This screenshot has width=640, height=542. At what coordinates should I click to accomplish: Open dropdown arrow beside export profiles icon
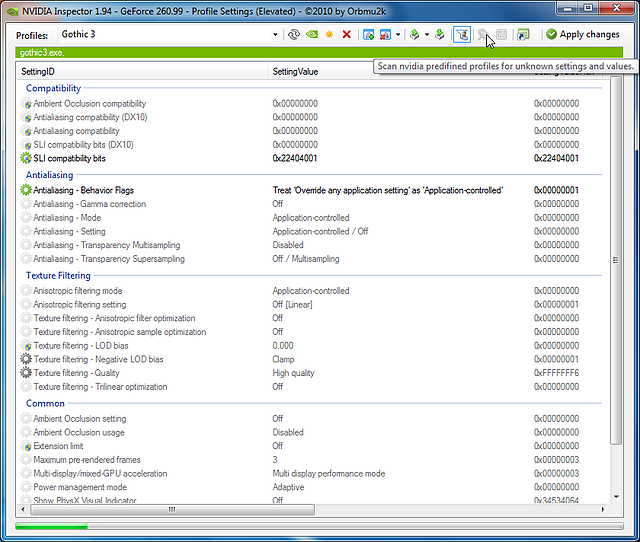(x=426, y=34)
